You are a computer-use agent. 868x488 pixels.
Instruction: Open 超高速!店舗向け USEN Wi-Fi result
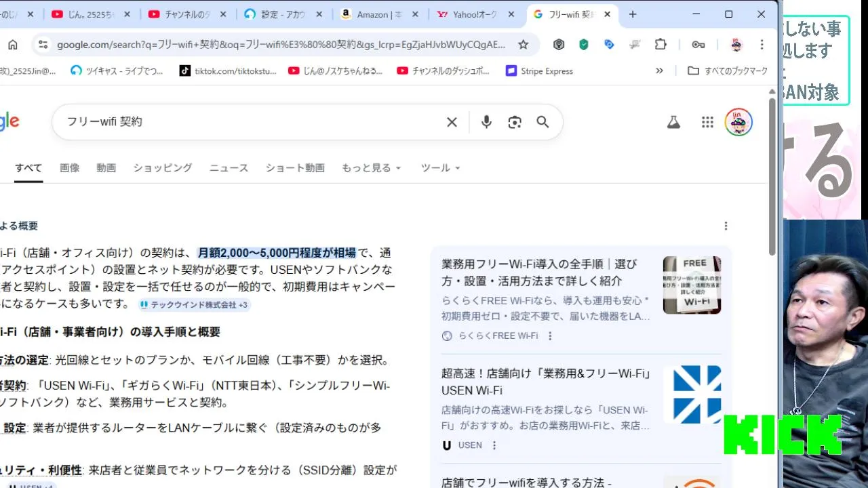[x=547, y=382]
